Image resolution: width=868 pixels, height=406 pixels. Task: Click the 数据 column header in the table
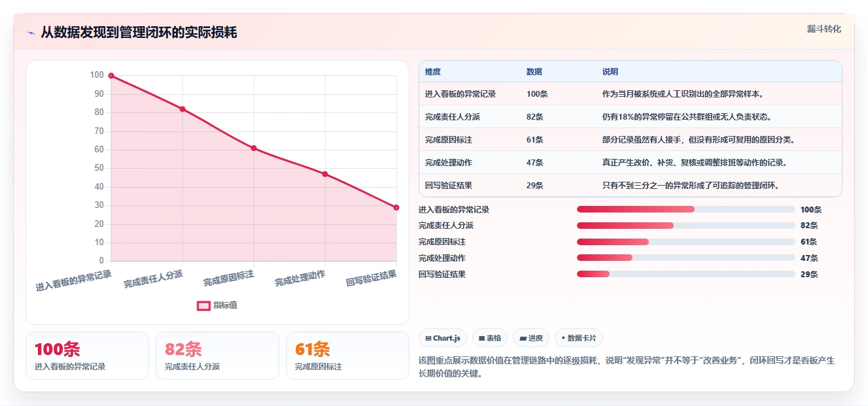coord(534,72)
